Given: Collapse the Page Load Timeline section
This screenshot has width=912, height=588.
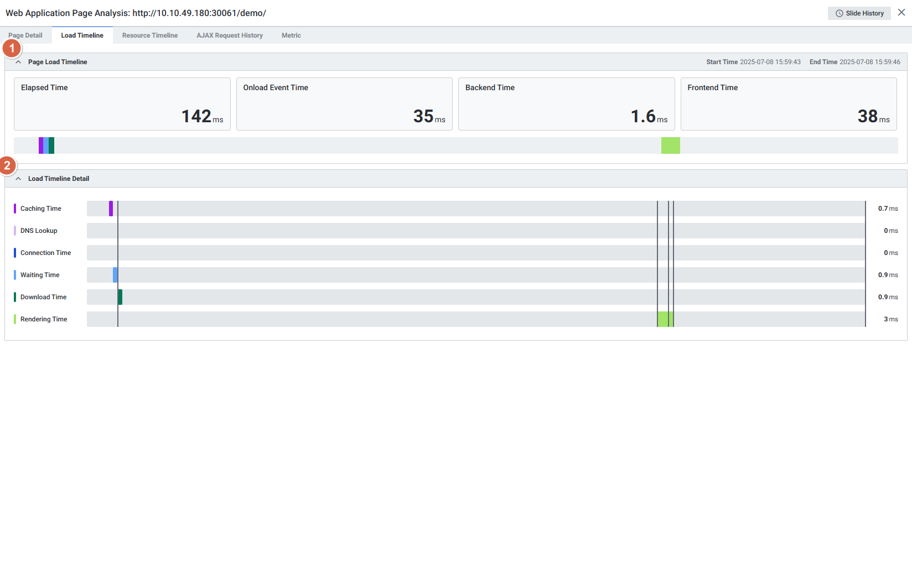Looking at the screenshot, I should (x=18, y=62).
